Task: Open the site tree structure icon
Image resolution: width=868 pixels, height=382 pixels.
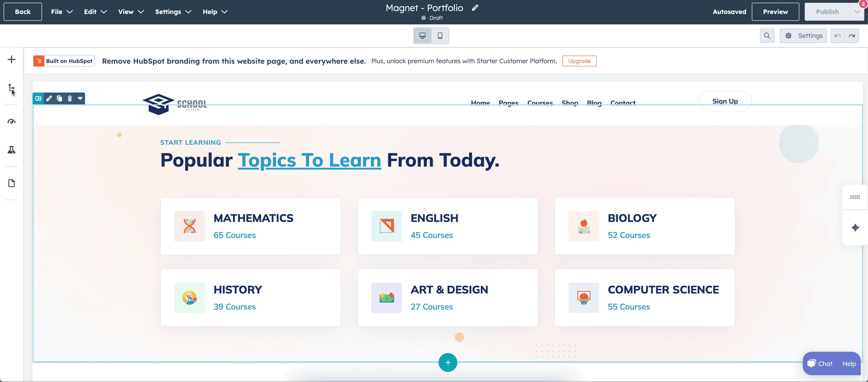Action: click(12, 89)
